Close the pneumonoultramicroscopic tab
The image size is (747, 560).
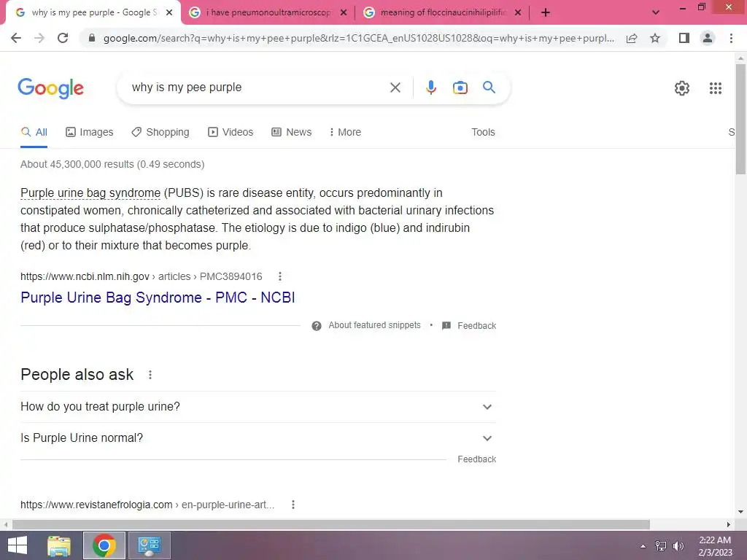[x=344, y=13]
